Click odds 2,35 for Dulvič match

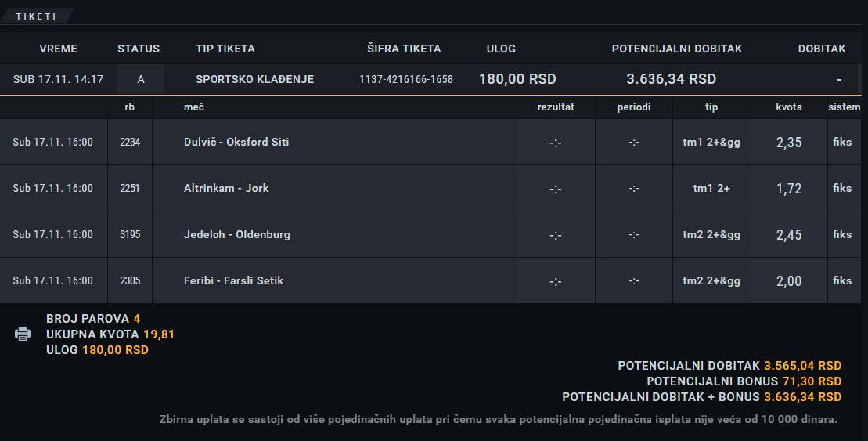point(789,143)
